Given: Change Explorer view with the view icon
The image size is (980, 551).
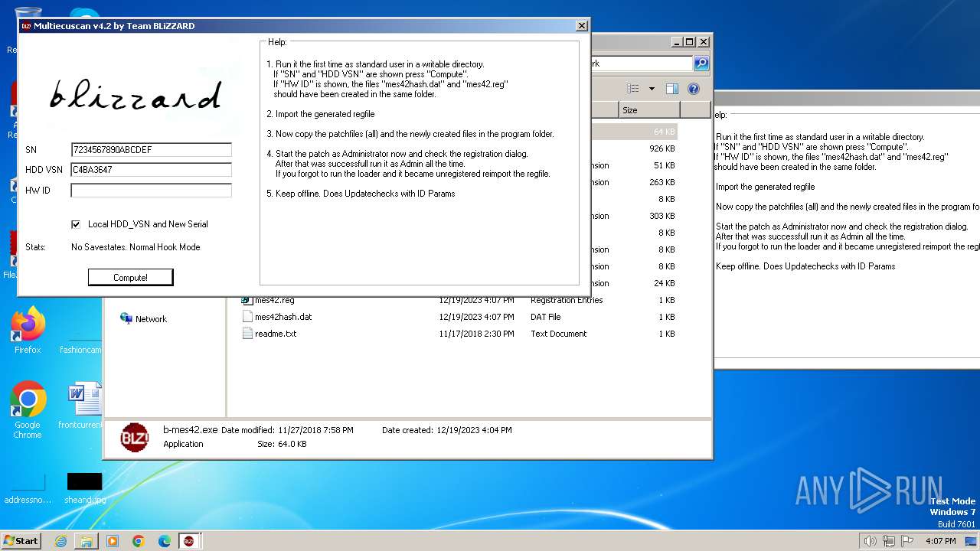Looking at the screenshot, I should 633,89.
